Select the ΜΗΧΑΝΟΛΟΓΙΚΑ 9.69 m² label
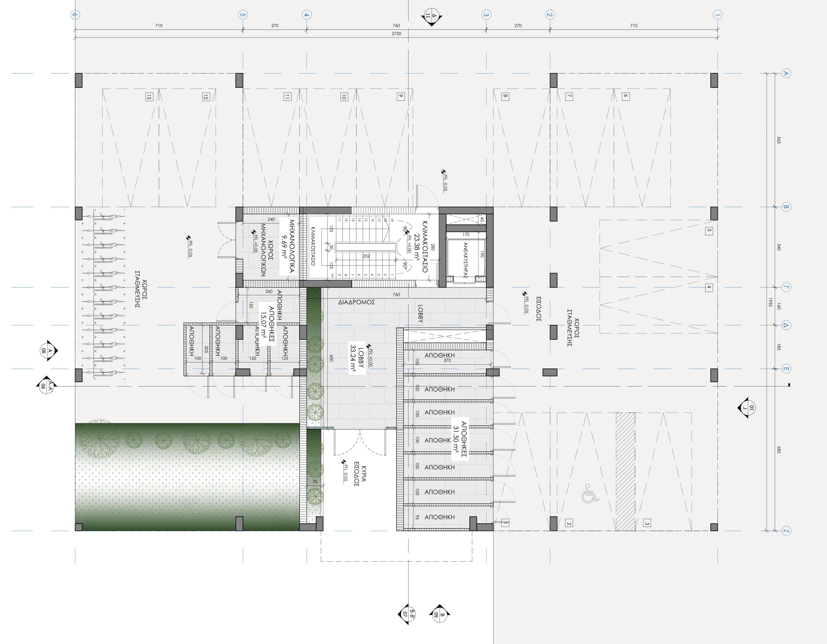This screenshot has height=644, width=827. [288, 246]
